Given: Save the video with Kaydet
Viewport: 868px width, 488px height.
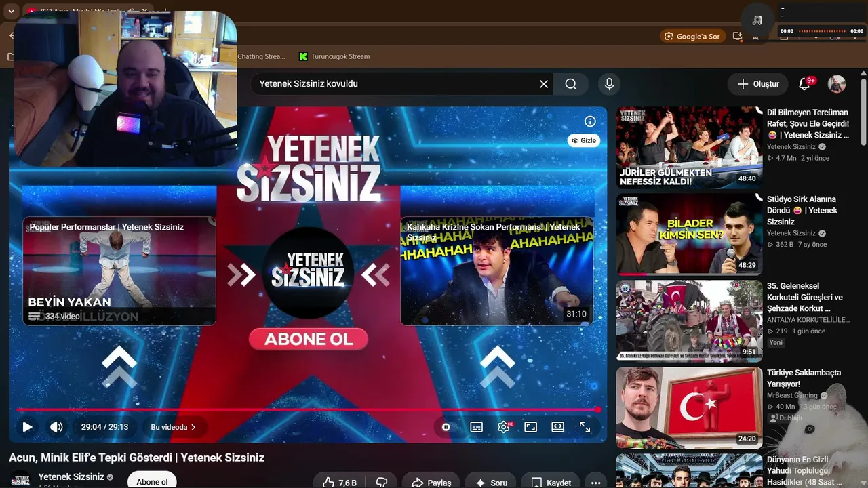Looking at the screenshot, I should [551, 483].
